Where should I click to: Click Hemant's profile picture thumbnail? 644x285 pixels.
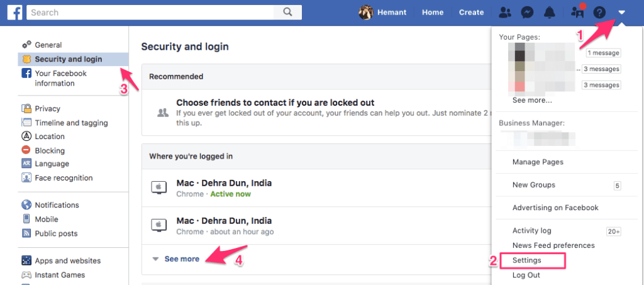click(x=365, y=13)
